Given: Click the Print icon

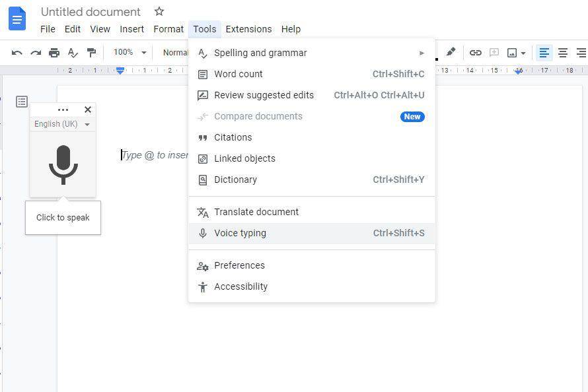Looking at the screenshot, I should click(x=54, y=53).
